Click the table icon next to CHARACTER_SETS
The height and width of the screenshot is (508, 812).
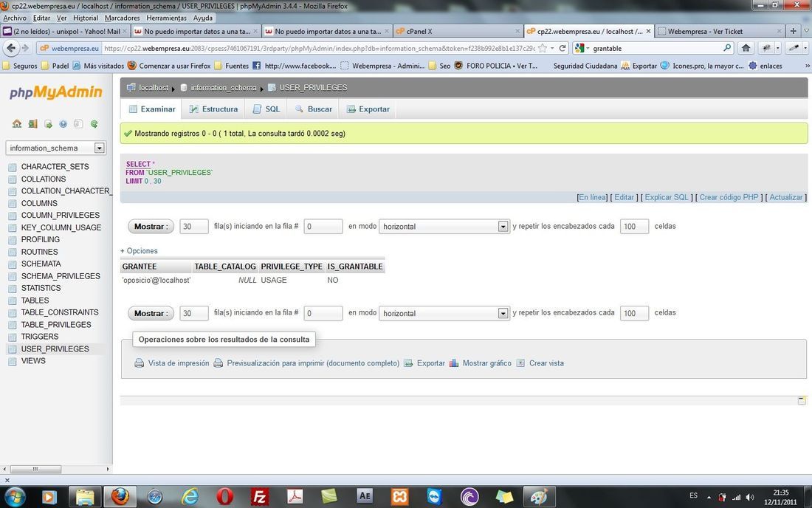(x=13, y=168)
